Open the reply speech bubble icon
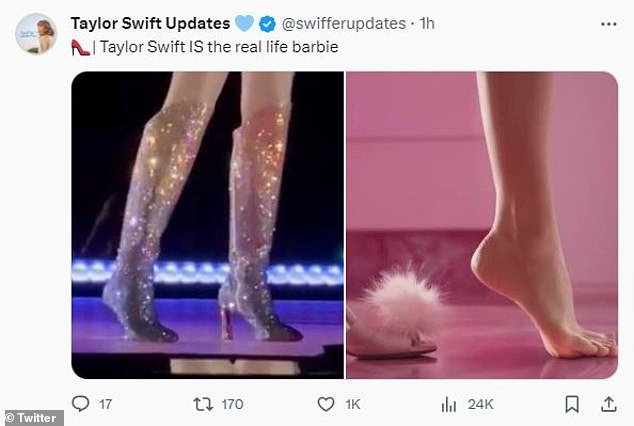Image resolution: width=634 pixels, height=426 pixels. point(80,403)
